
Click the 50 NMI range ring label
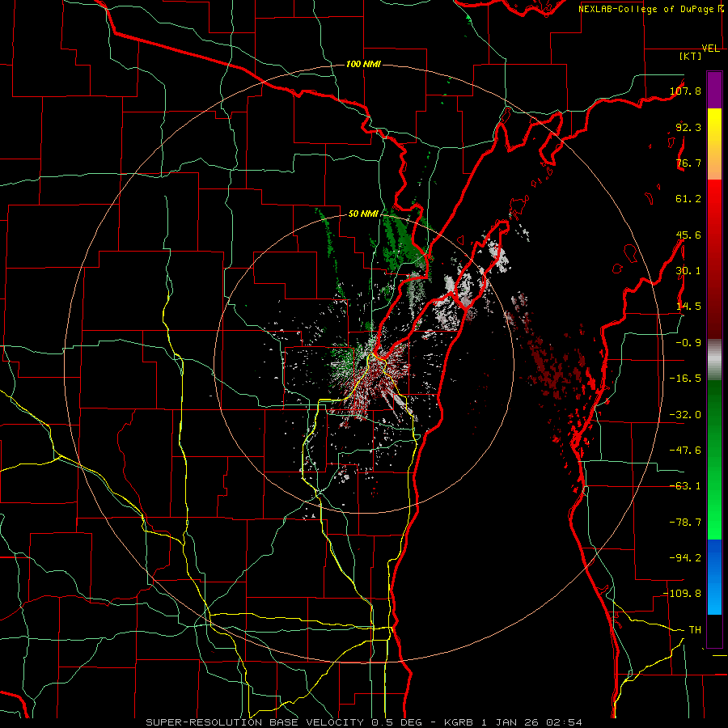(363, 214)
